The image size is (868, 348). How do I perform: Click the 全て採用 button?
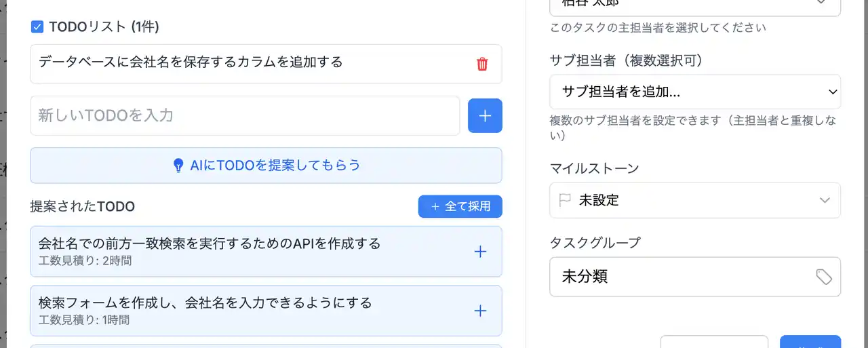460,206
